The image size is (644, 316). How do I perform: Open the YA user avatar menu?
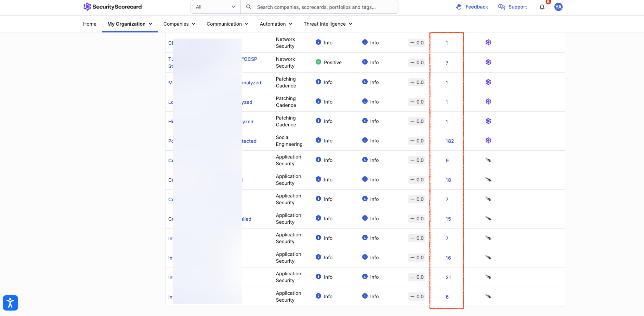pos(558,7)
